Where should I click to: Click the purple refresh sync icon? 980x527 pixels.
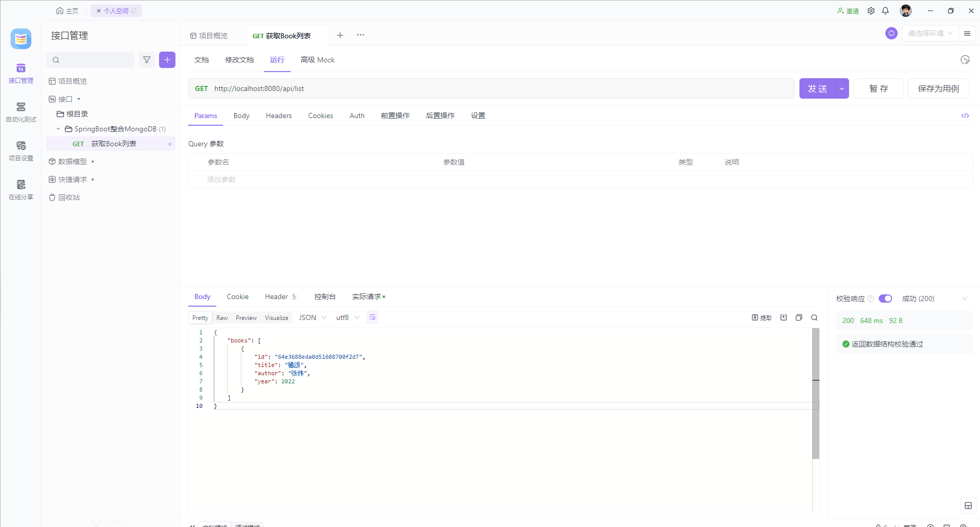coord(892,33)
